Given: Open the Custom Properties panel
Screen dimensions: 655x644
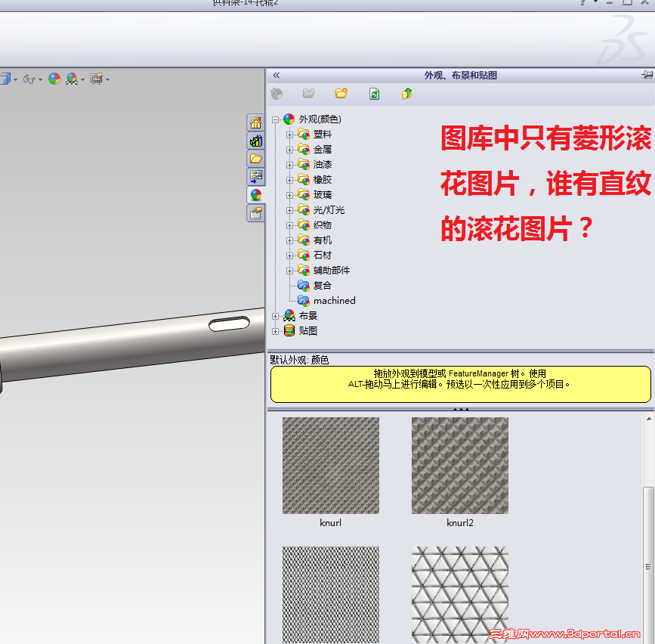Looking at the screenshot, I should click(x=255, y=213).
